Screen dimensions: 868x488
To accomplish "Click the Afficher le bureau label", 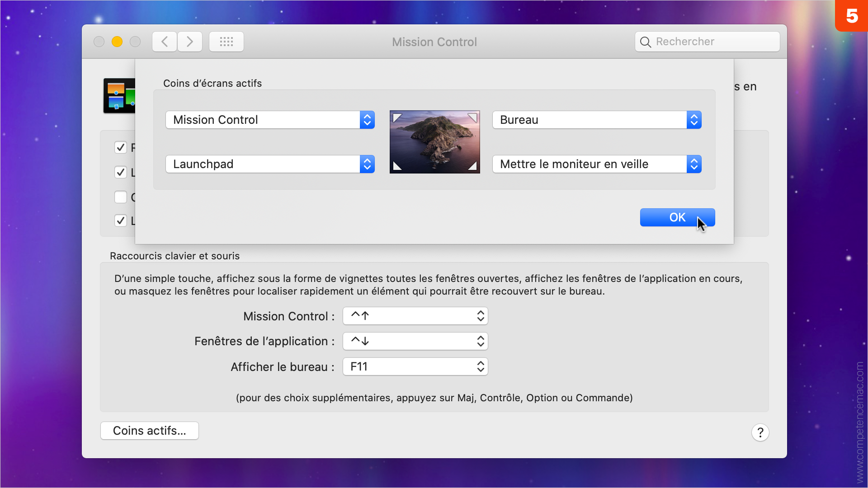I will pyautogui.click(x=283, y=367).
